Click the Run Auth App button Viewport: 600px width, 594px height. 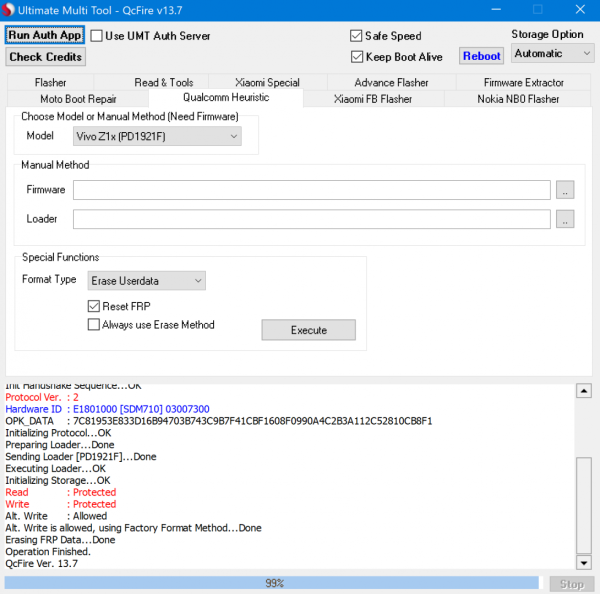coord(45,35)
